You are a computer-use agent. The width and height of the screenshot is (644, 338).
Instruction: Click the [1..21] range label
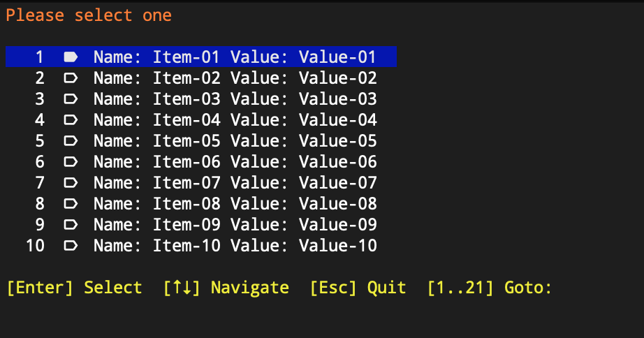pyautogui.click(x=460, y=288)
